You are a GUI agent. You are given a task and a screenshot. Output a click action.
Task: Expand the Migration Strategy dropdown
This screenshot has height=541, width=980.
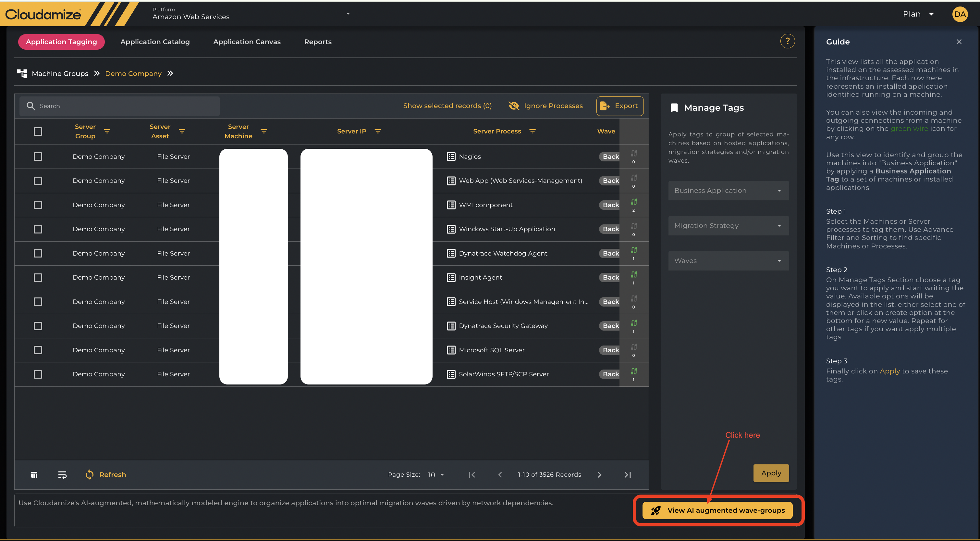(728, 225)
